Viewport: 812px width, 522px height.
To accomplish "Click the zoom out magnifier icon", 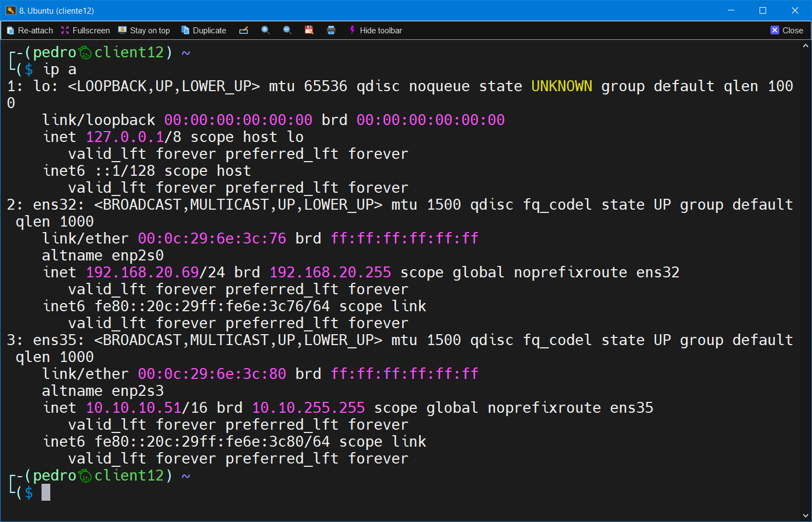I will coord(287,31).
